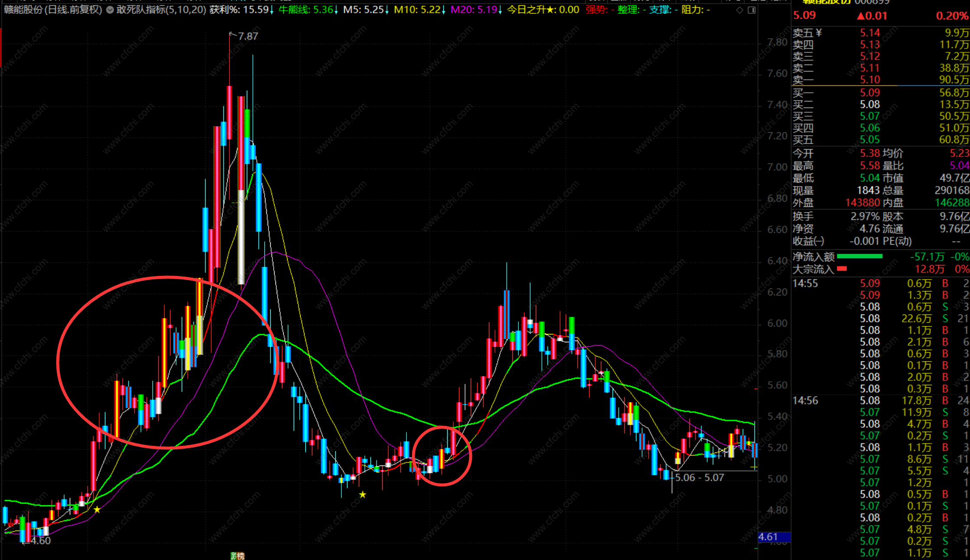The image size is (970, 560).
Task: Click the 跌榜 tag at the chart bottom
Action: [x=237, y=556]
